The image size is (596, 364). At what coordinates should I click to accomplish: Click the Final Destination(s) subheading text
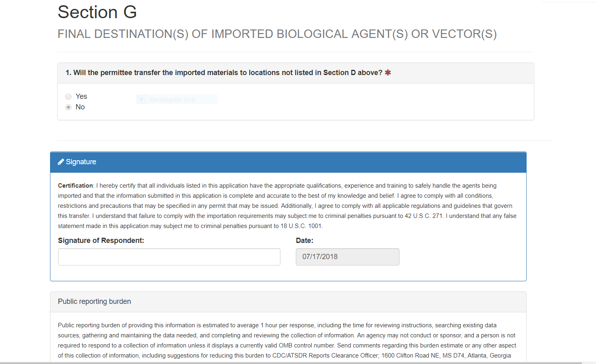click(277, 34)
